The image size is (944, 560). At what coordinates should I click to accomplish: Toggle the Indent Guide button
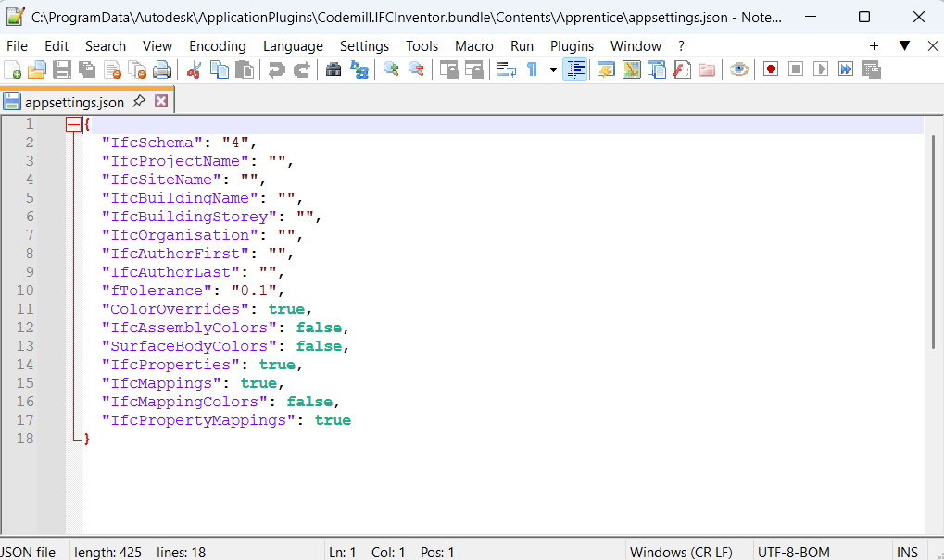[x=575, y=69]
